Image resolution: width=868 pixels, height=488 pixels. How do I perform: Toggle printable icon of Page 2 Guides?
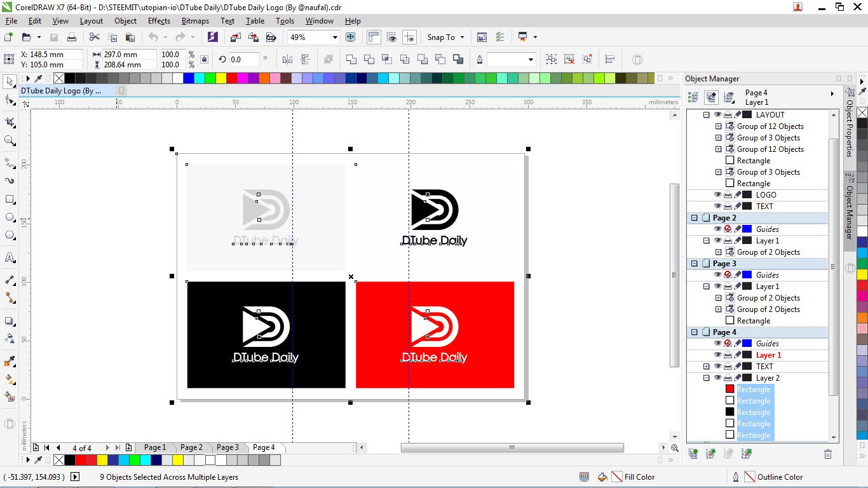[728, 229]
